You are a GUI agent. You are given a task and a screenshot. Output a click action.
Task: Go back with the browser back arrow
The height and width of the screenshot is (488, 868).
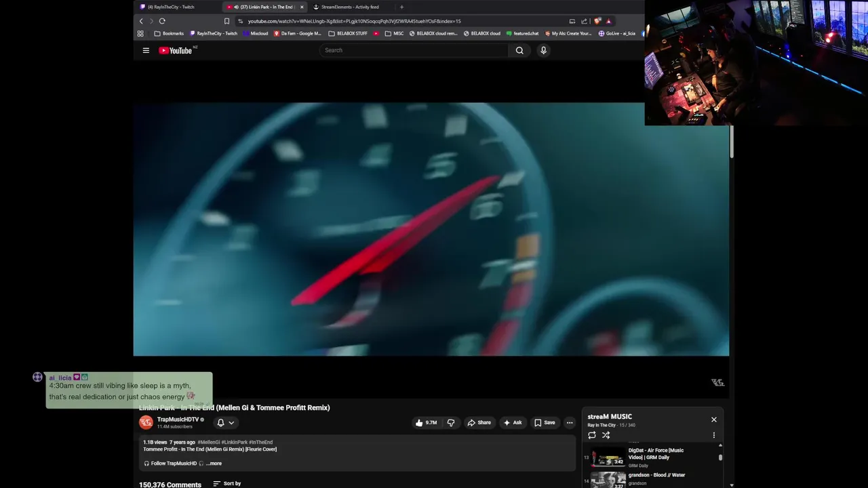141,21
